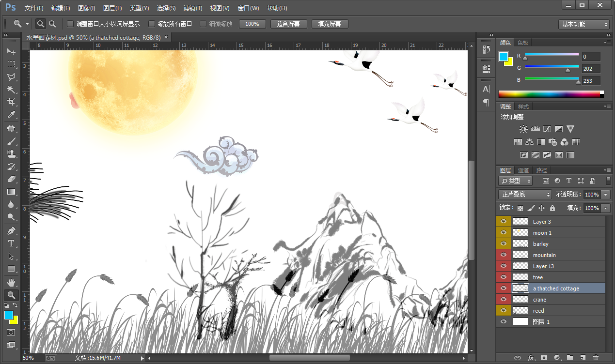Delete layer with trash icon
This screenshot has width=615, height=364.
click(596, 358)
